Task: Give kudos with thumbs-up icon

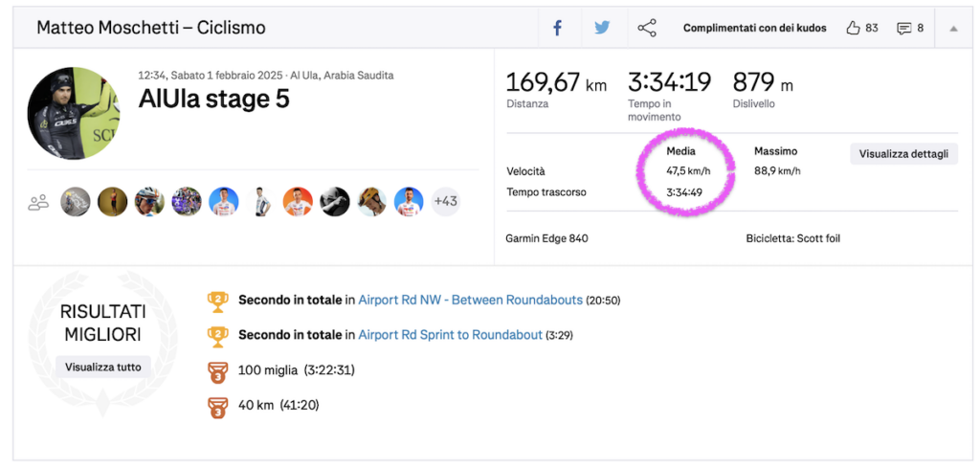Action: [x=853, y=28]
